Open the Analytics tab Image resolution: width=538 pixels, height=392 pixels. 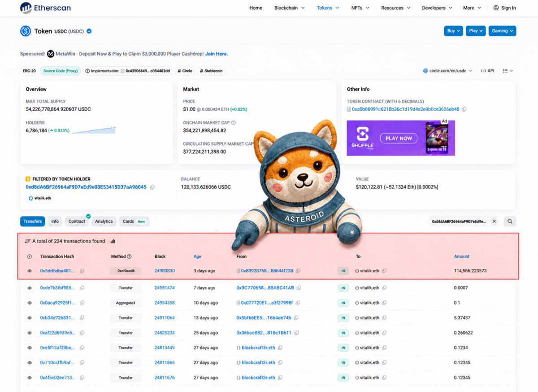click(x=104, y=221)
